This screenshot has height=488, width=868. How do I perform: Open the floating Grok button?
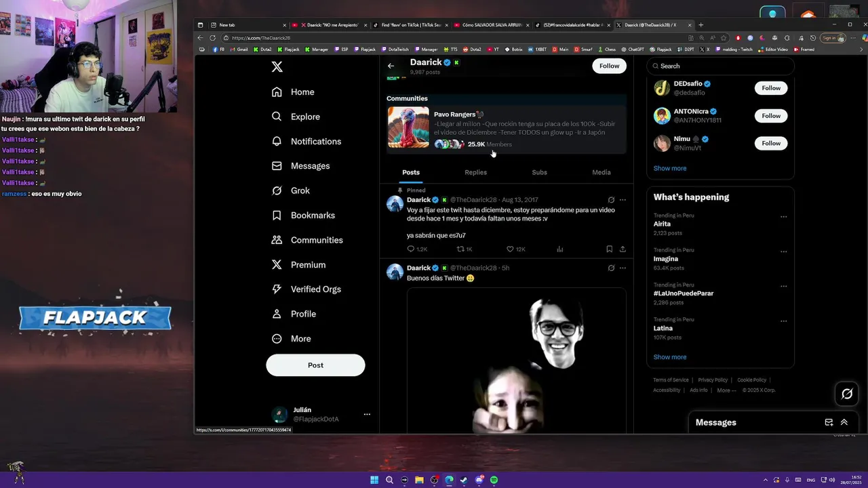click(x=847, y=394)
